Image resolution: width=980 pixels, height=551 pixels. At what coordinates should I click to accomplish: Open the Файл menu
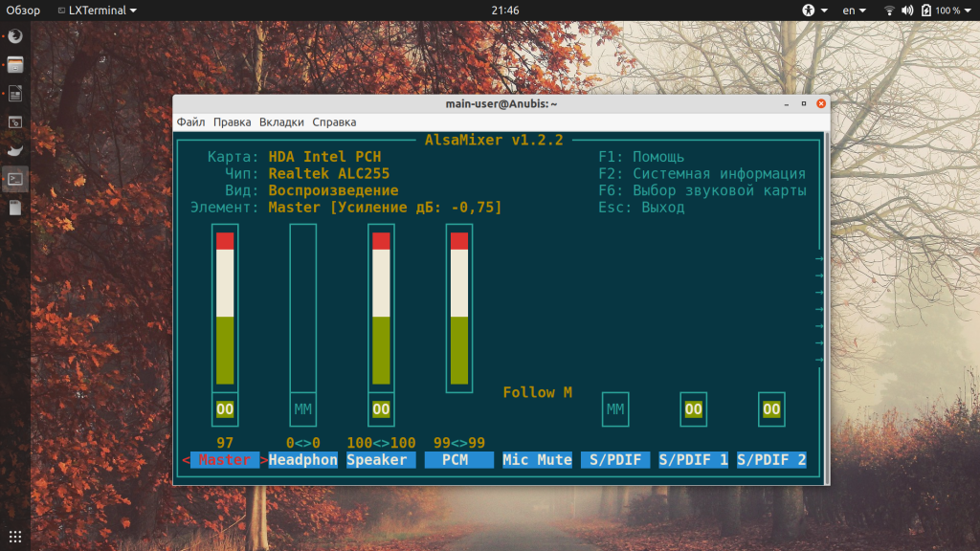(x=190, y=121)
